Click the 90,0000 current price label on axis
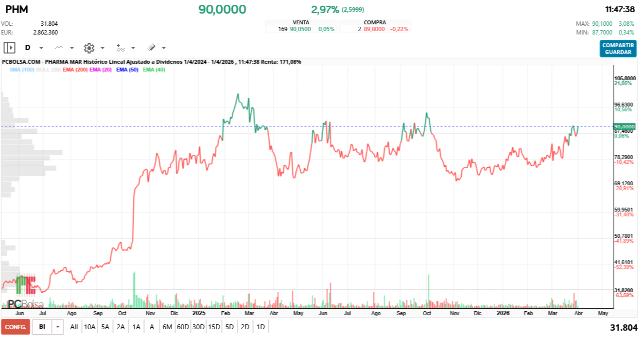This screenshot has height=337, width=644. [x=624, y=126]
